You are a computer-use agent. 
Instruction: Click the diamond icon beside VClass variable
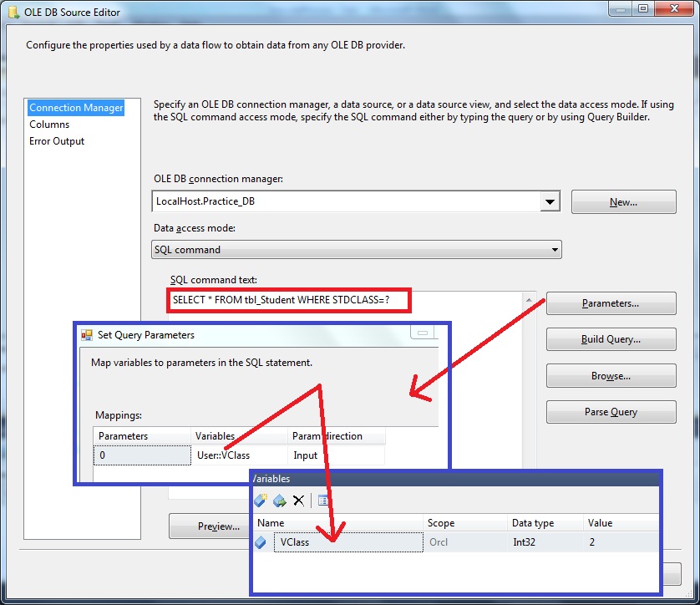[260, 542]
